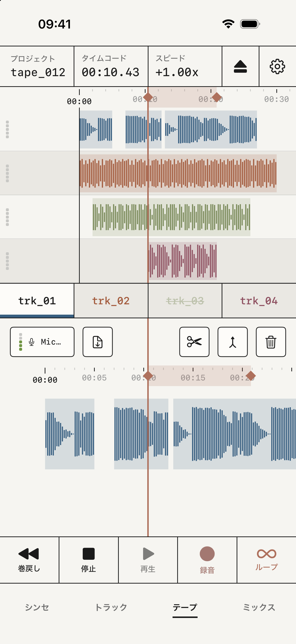Viewport: 296px width, 644px height.
Task: Toggle recording with the 録音 button
Action: 207,560
